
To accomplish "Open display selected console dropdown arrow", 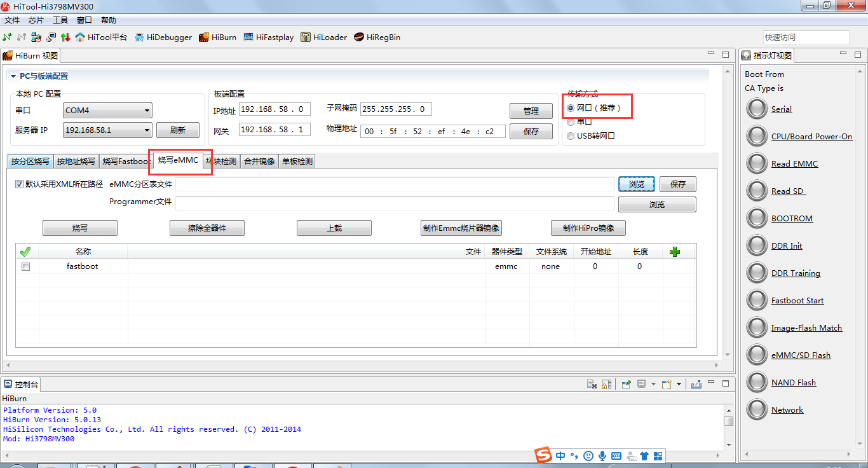I will click(x=653, y=384).
